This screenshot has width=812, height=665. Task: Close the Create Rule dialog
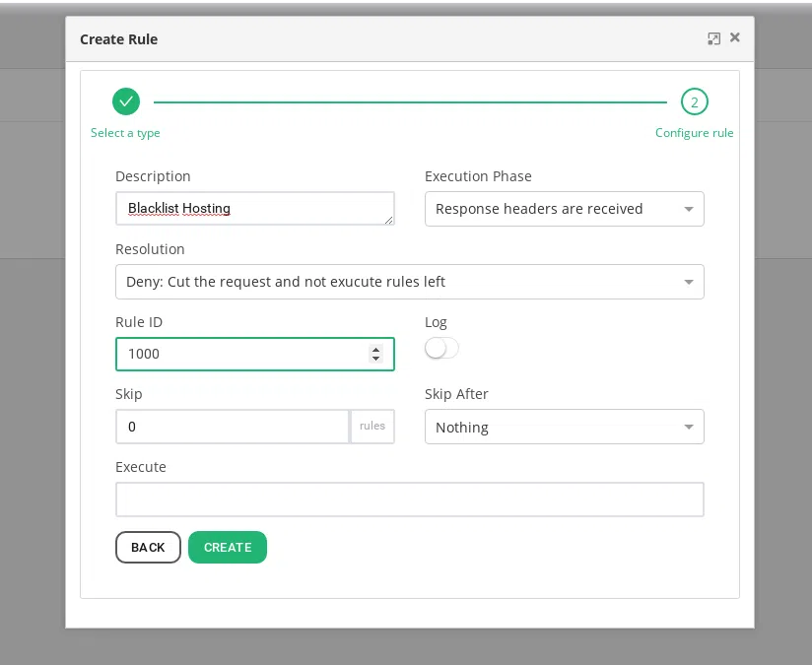pos(735,37)
